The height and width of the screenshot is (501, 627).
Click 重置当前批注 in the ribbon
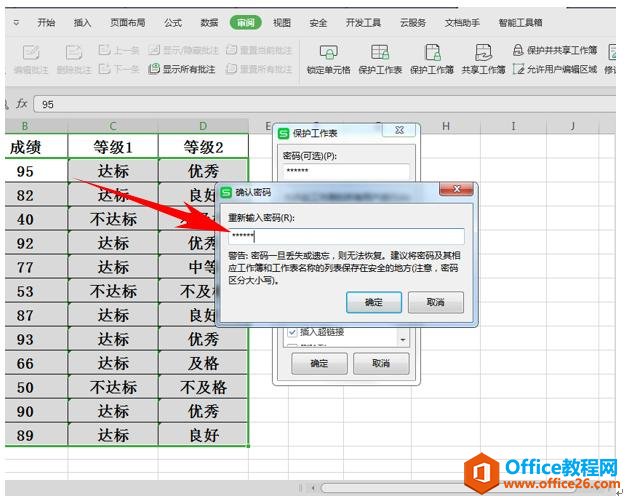coord(259,50)
